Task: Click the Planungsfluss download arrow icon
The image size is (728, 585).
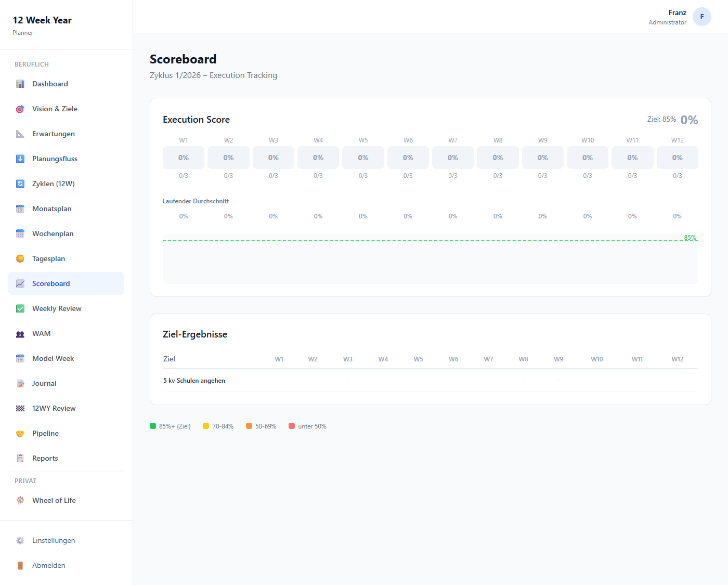Action: [20, 159]
